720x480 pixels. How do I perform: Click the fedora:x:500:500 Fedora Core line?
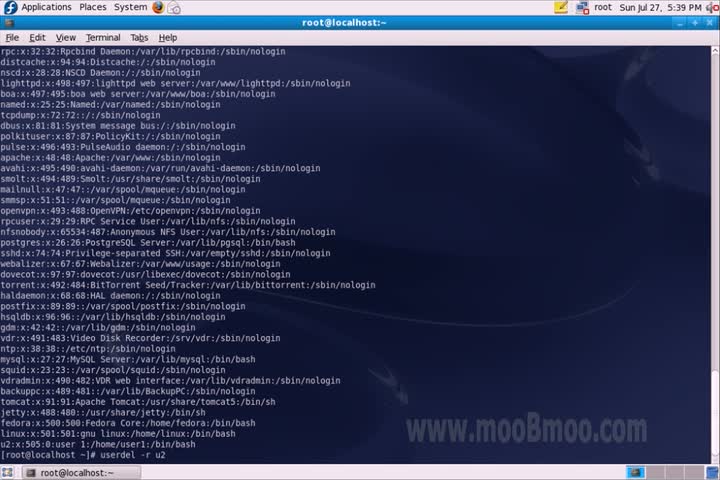coord(128,424)
